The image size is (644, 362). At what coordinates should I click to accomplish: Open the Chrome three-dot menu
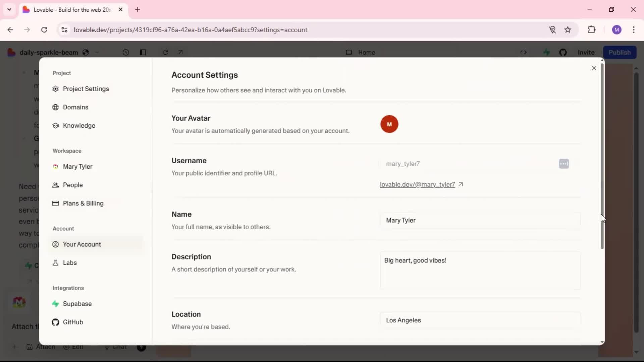coord(634,30)
